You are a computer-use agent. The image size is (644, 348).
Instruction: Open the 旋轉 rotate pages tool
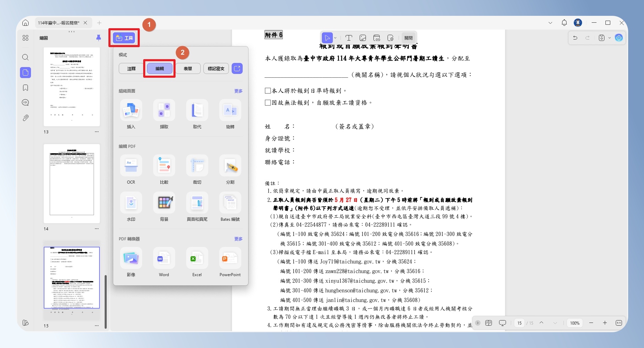230,115
